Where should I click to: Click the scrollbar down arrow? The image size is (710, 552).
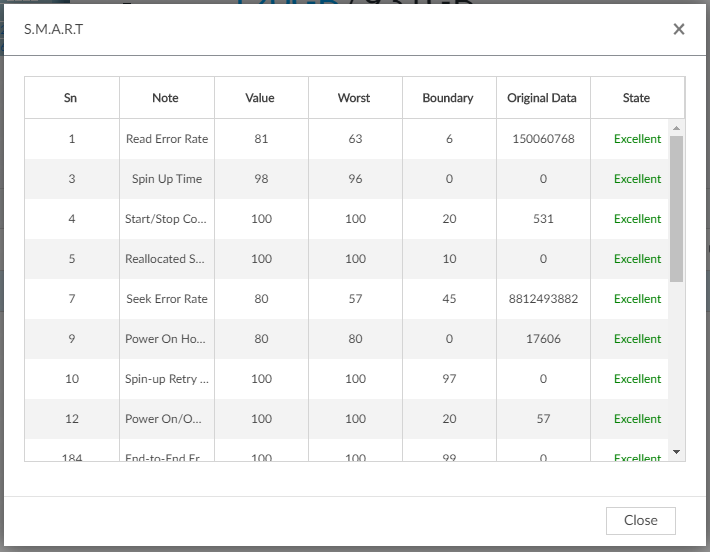tap(677, 452)
